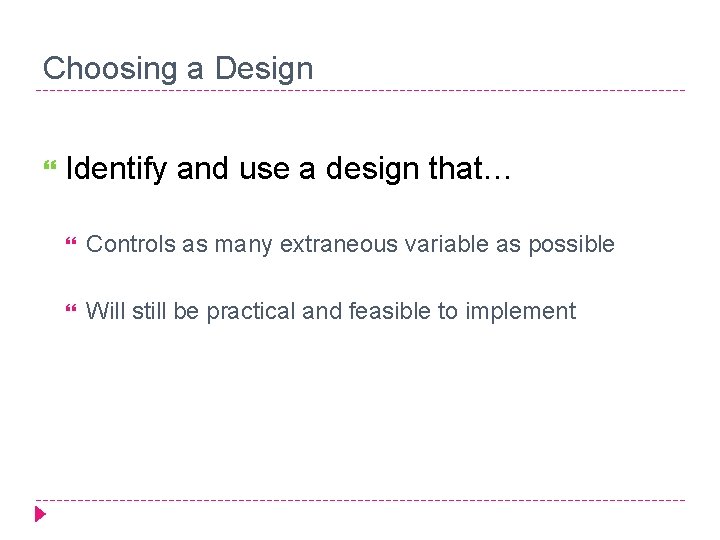Image resolution: width=720 pixels, height=540 pixels.
Task: Click the dashed line beneath the title
Action: 360,91
